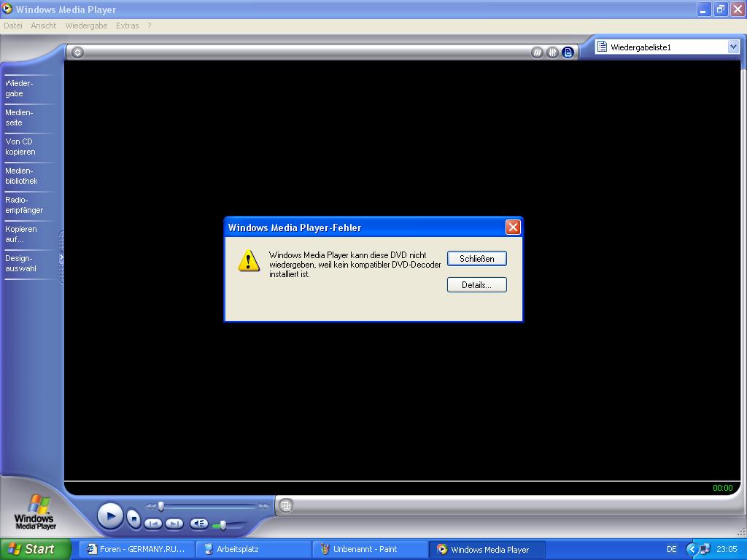Adjust the volume slider handle
Viewport: 747px width, 560px height.
(x=222, y=525)
